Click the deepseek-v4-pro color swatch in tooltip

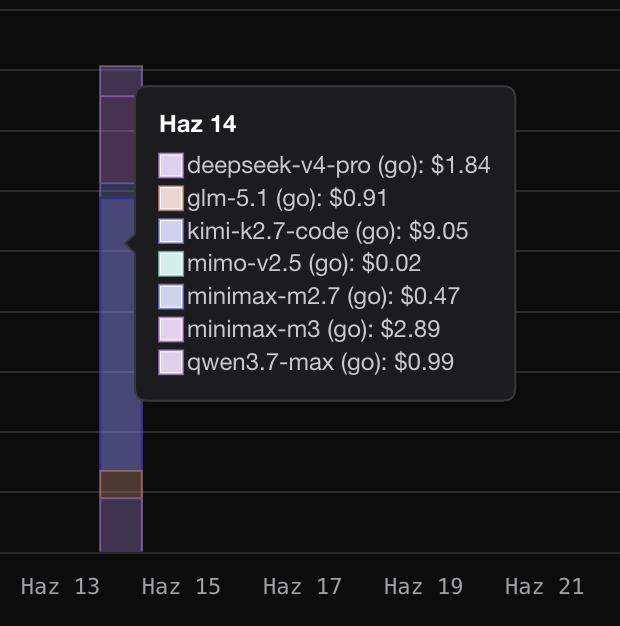[171, 165]
